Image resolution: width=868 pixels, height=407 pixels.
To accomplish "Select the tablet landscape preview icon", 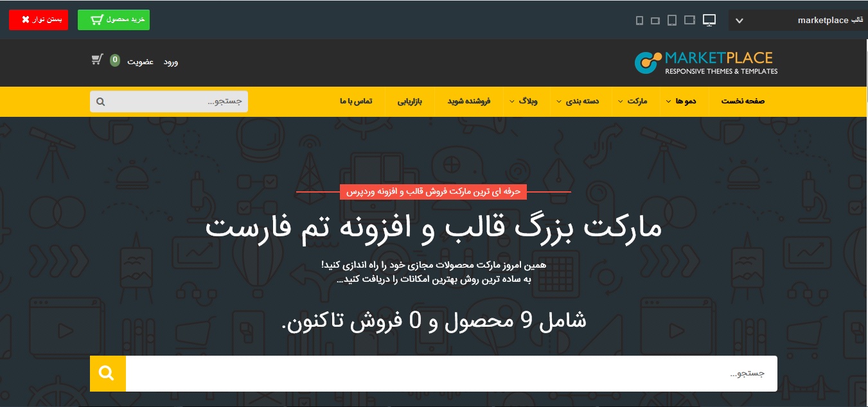I will click(x=689, y=20).
